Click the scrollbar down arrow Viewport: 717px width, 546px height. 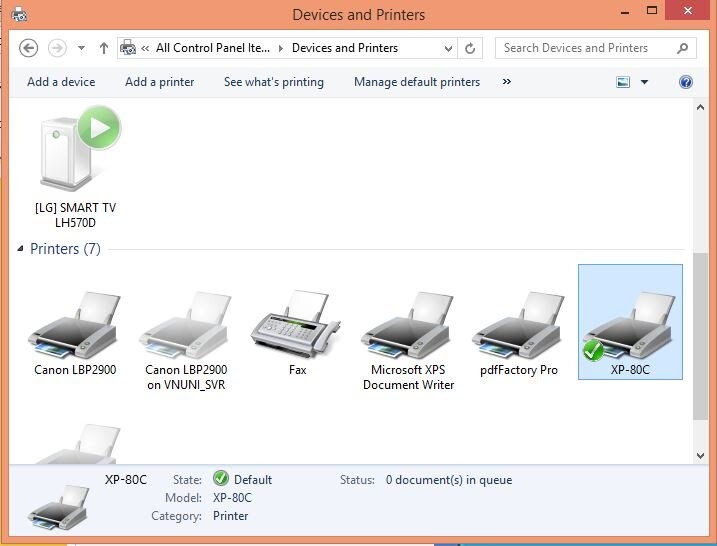pos(700,455)
